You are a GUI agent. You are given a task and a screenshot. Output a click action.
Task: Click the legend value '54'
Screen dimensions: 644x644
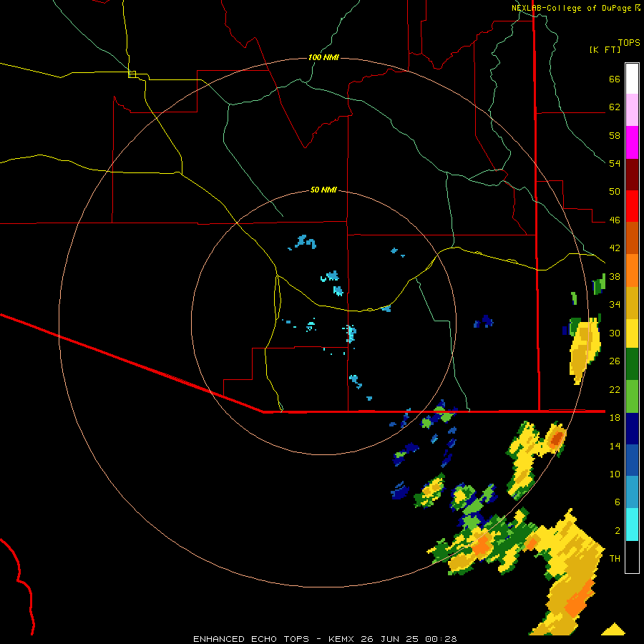[615, 163]
